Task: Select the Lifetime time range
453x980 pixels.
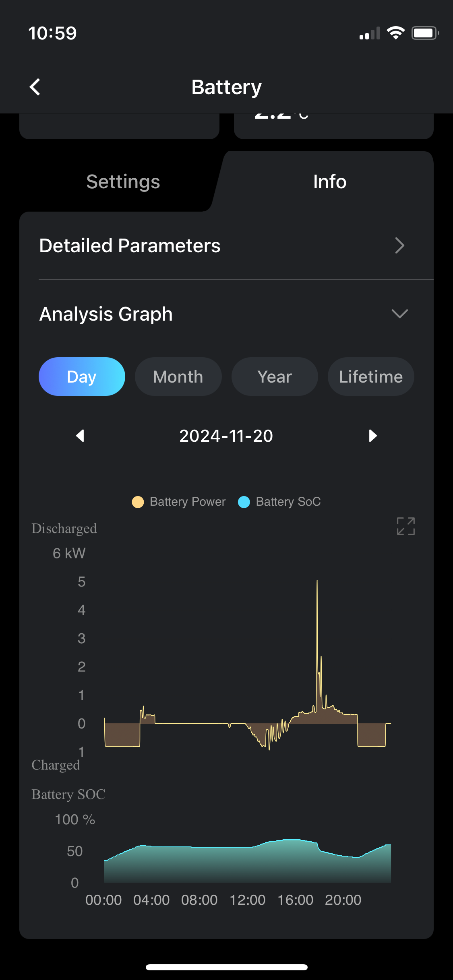Action: 371,377
